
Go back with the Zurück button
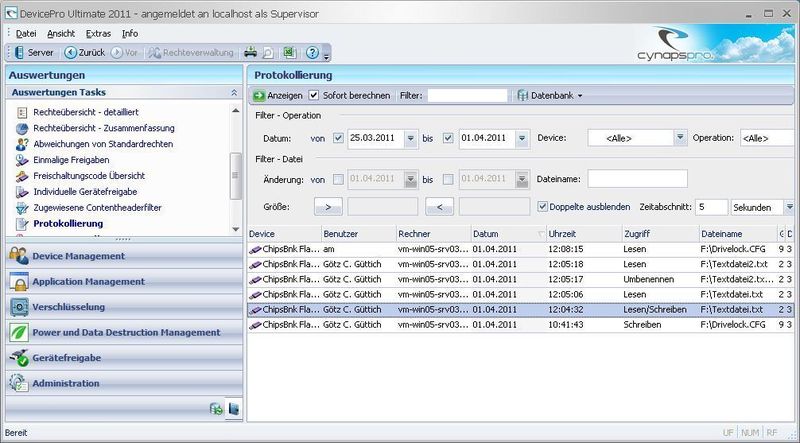click(85, 53)
